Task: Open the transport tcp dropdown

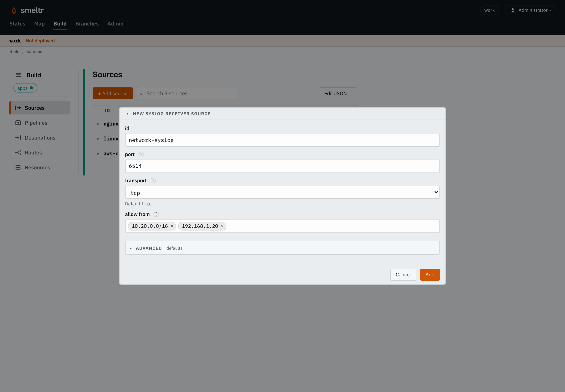Action: 282,192
